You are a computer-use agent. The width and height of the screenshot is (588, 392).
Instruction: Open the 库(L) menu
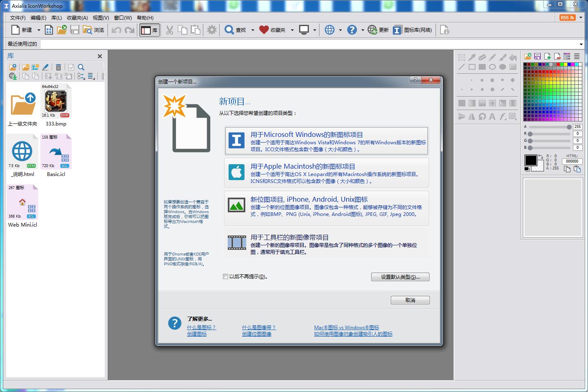[57, 18]
